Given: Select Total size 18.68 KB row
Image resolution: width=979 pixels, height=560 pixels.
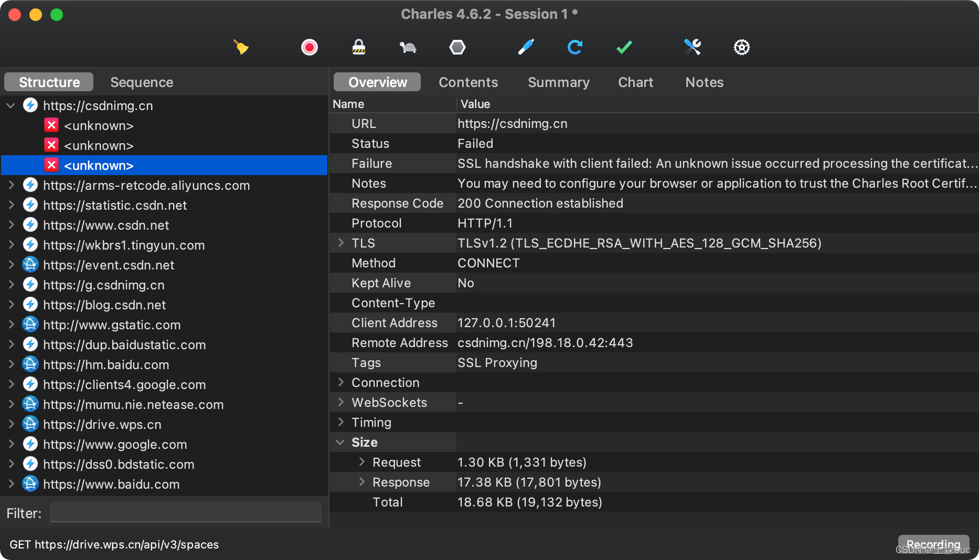Looking at the screenshot, I should click(x=654, y=502).
